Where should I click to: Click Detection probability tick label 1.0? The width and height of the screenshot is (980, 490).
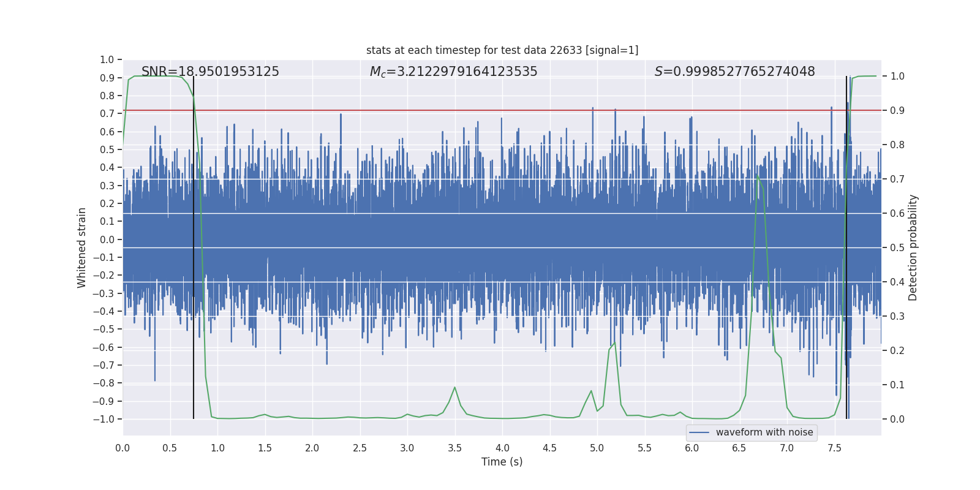point(897,77)
